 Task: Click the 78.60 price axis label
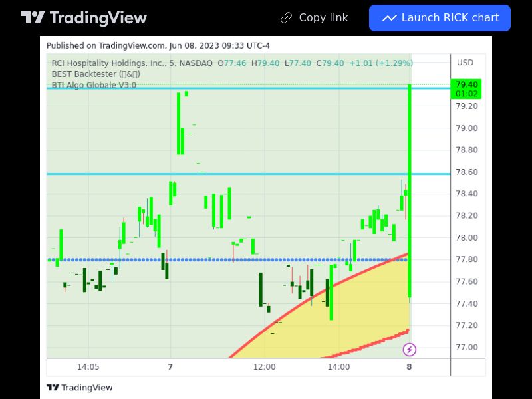tap(467, 172)
